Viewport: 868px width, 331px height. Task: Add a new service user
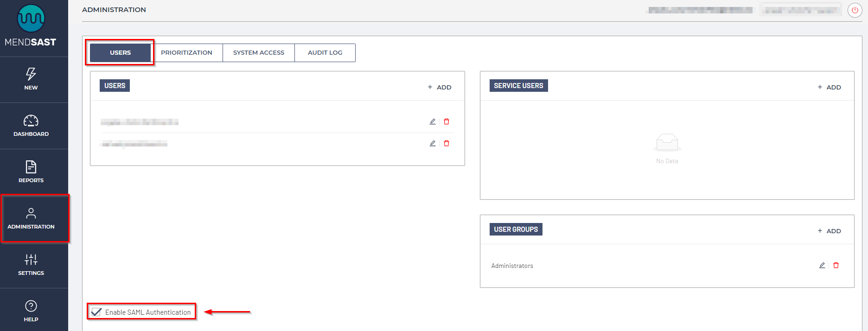click(829, 87)
